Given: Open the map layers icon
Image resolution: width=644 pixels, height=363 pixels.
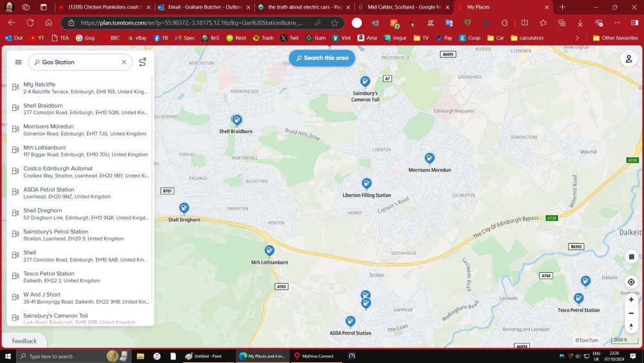Looking at the screenshot, I should [631, 257].
